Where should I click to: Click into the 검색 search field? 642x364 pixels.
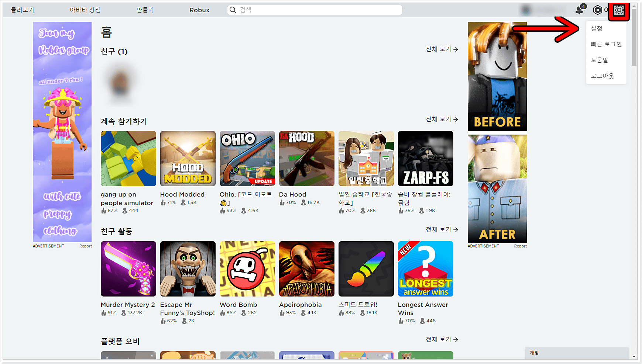pos(315,10)
